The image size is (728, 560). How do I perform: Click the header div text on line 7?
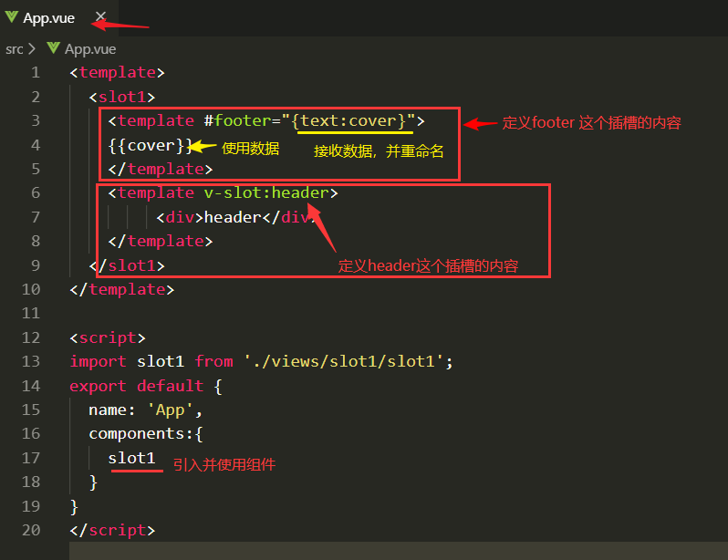click(x=233, y=217)
